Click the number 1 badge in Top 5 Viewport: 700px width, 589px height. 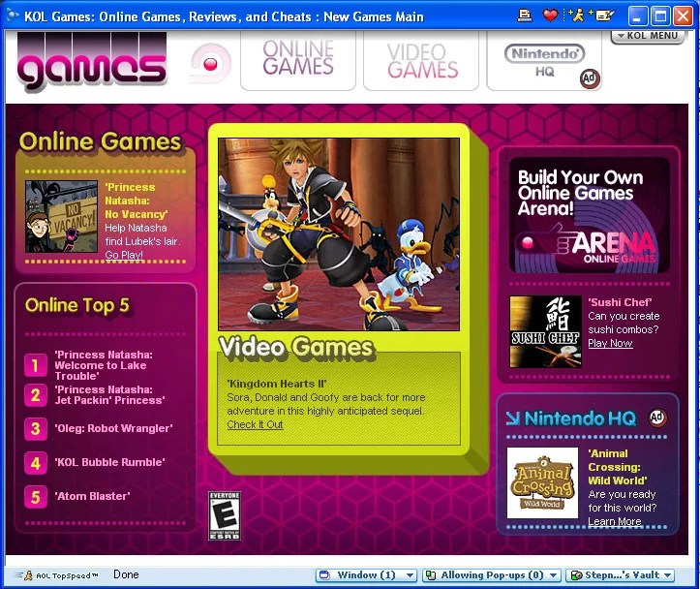35,365
